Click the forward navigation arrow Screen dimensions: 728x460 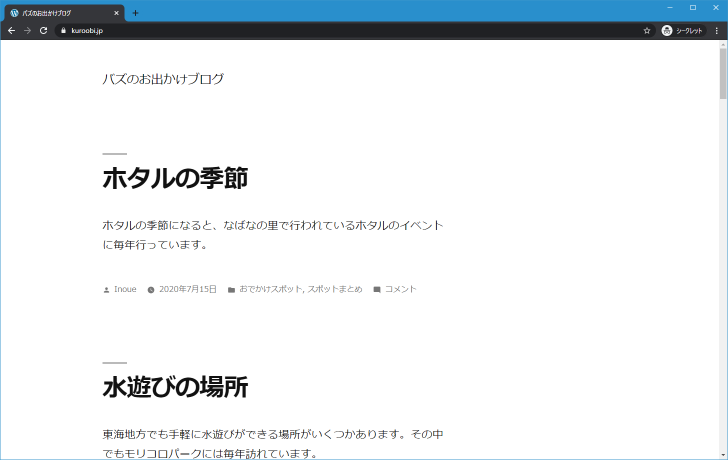pyautogui.click(x=27, y=31)
